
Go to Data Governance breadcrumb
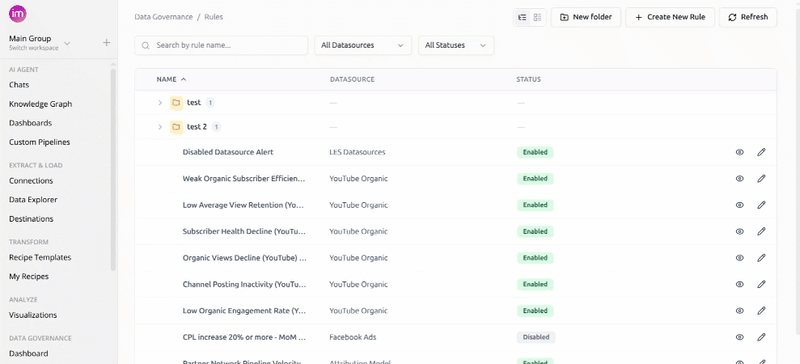coord(164,17)
